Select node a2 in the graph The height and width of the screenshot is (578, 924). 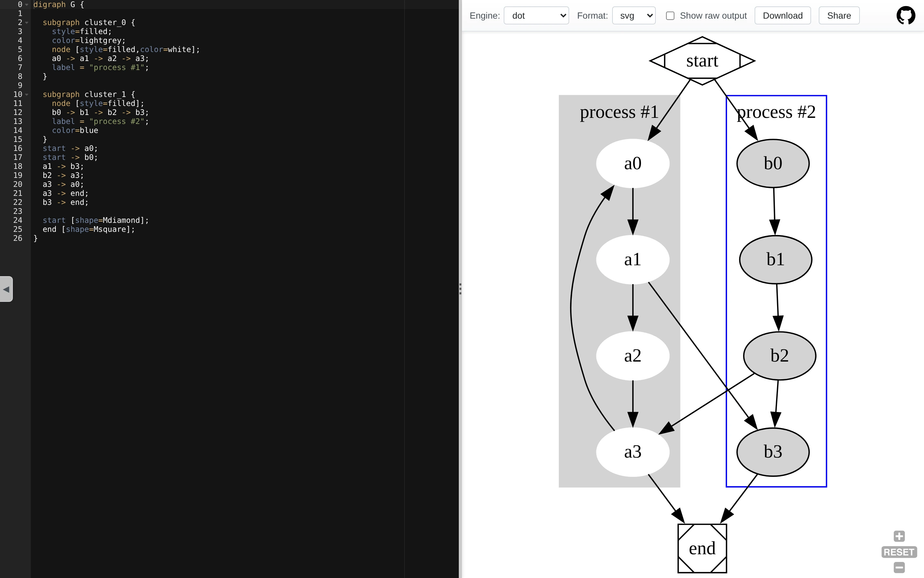pos(633,356)
